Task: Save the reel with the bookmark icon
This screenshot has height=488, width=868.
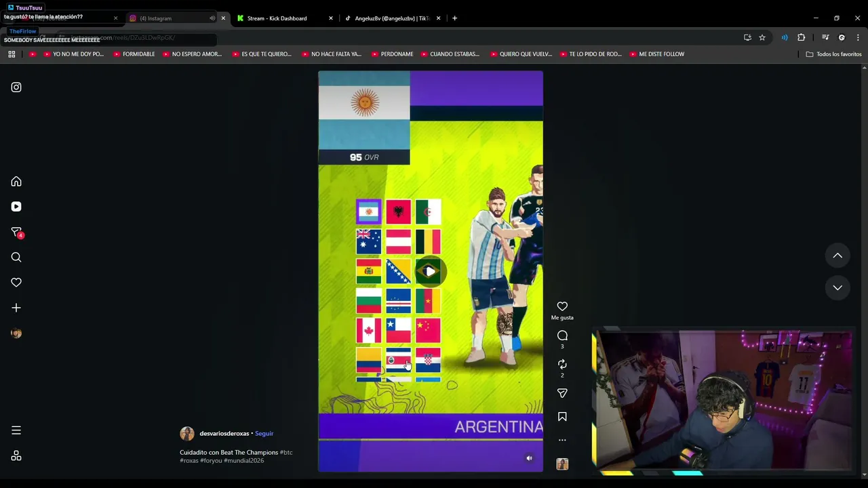Action: click(x=562, y=417)
